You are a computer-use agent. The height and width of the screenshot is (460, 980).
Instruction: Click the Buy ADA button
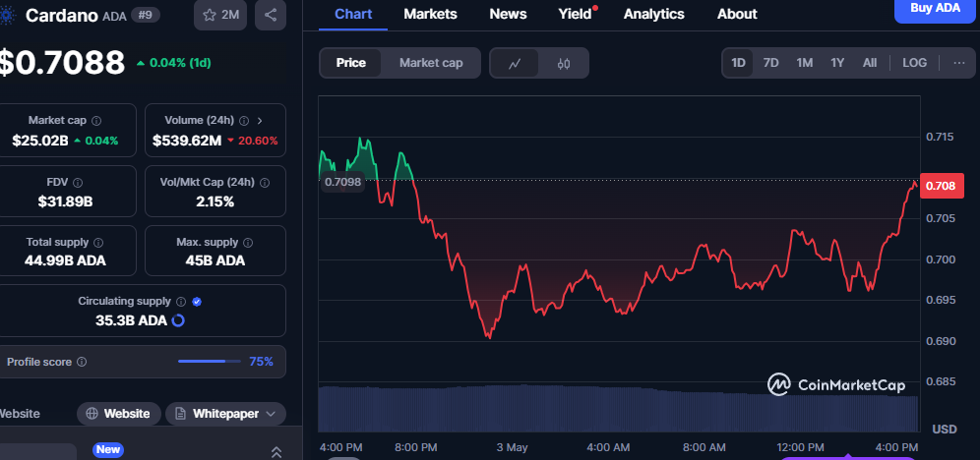pos(935,9)
